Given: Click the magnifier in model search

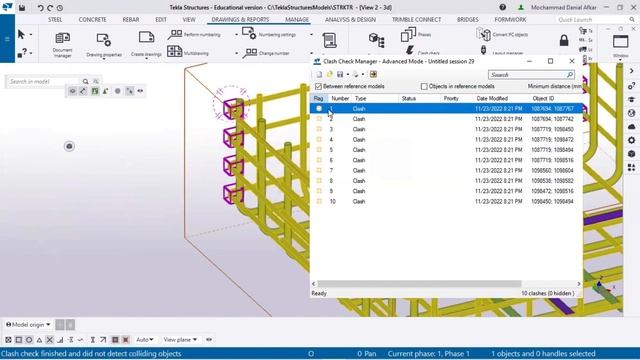Looking at the screenshot, I should pyautogui.click(x=85, y=82).
